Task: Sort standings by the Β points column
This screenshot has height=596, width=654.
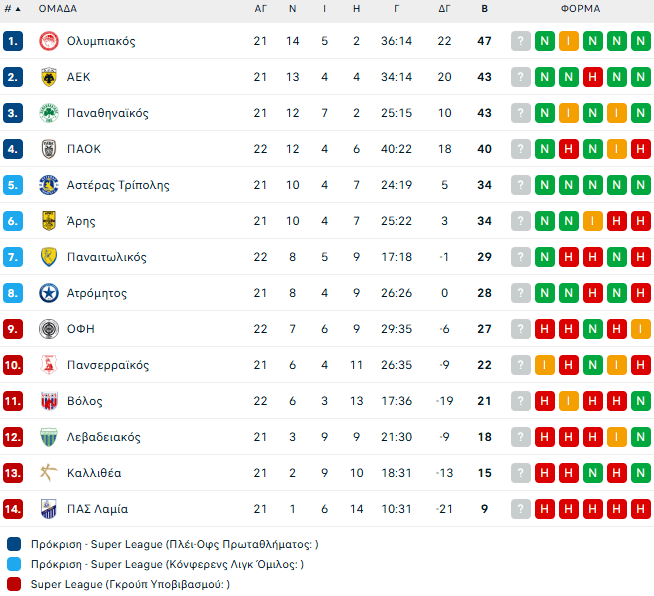Action: [485, 9]
